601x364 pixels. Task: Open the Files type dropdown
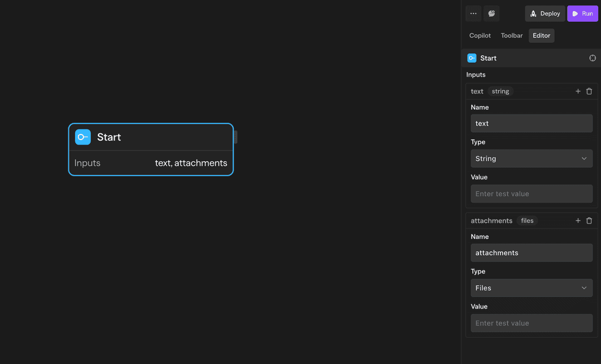[531, 288]
